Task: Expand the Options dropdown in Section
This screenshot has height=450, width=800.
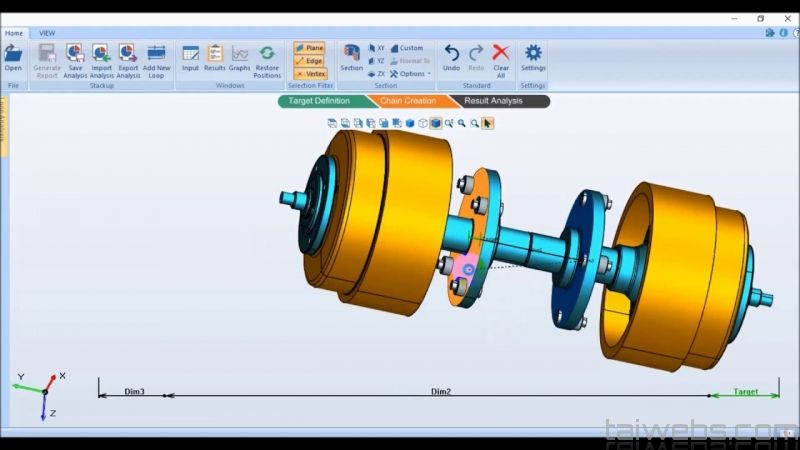Action: (x=411, y=74)
